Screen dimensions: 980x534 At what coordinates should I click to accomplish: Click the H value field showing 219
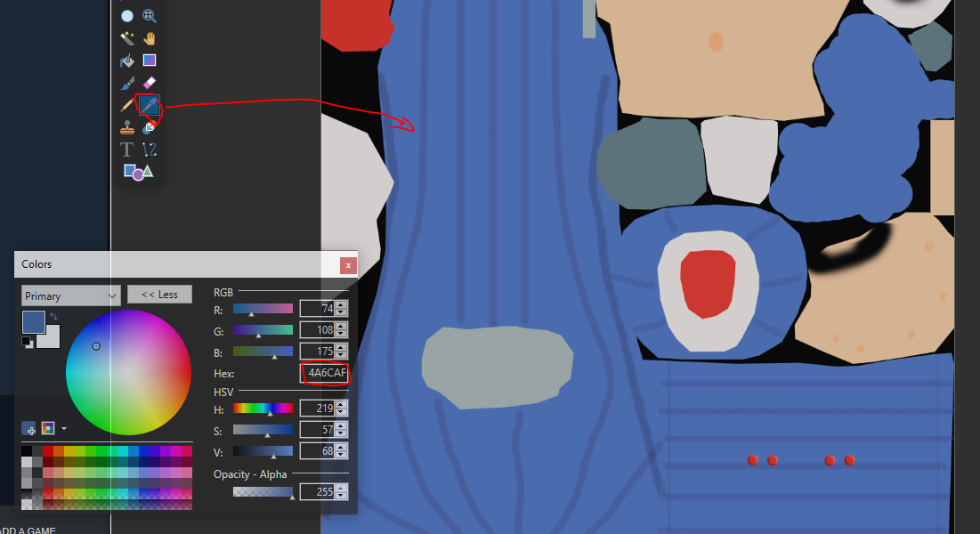click(318, 408)
